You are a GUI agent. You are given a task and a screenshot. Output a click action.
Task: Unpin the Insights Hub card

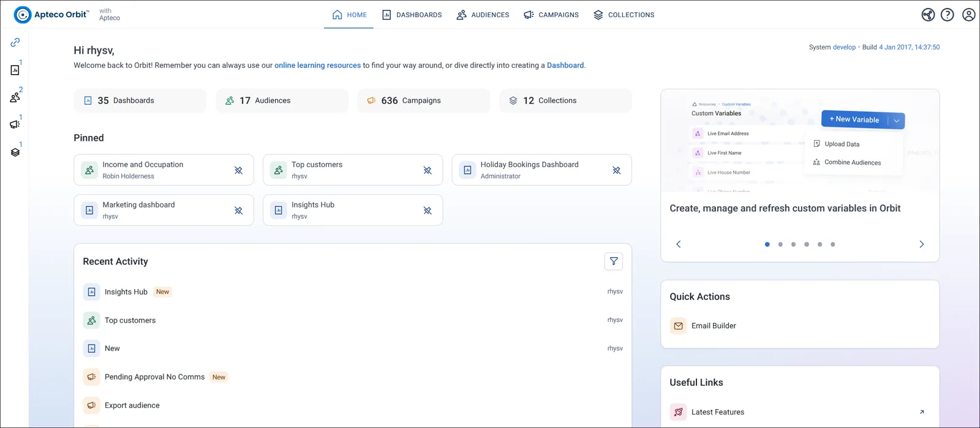click(x=428, y=211)
